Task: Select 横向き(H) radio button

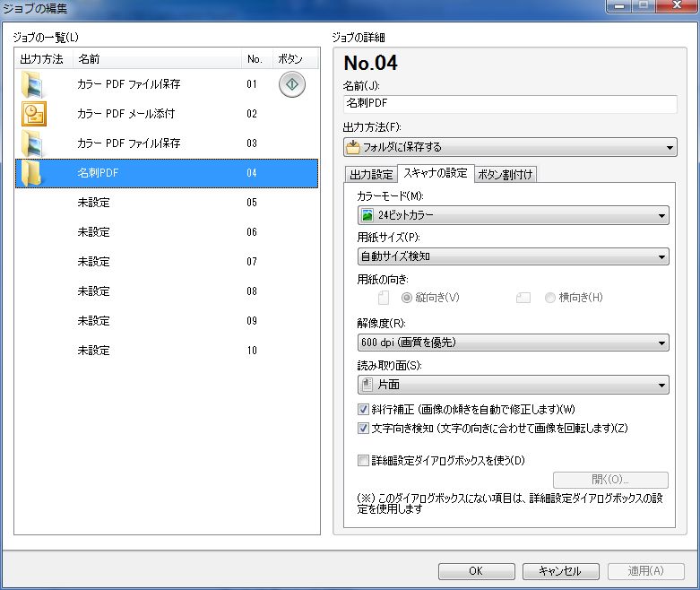Action: (x=550, y=298)
